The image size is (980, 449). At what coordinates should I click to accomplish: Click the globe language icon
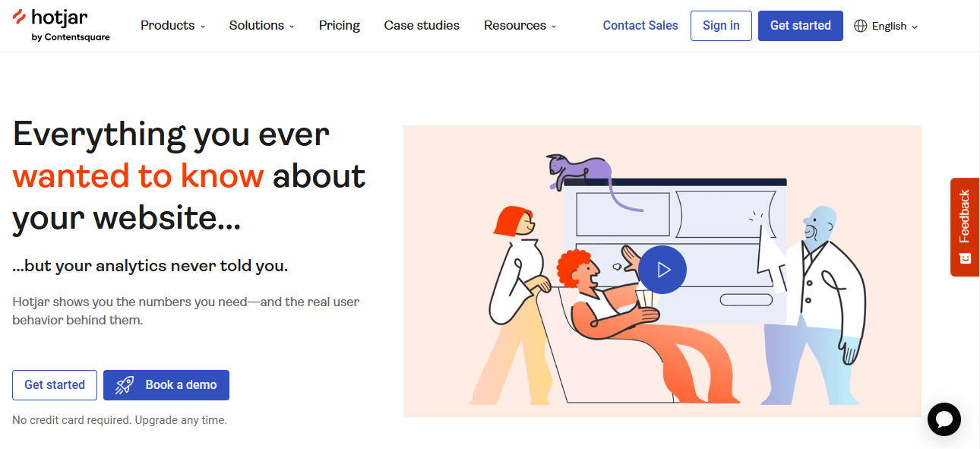pyautogui.click(x=861, y=26)
